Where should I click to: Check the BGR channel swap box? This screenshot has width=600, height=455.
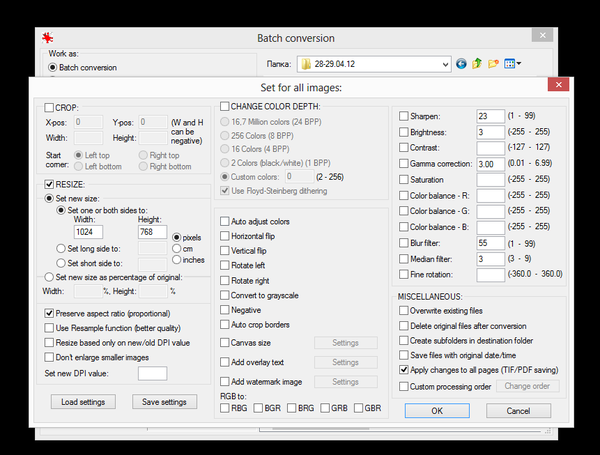[258, 408]
